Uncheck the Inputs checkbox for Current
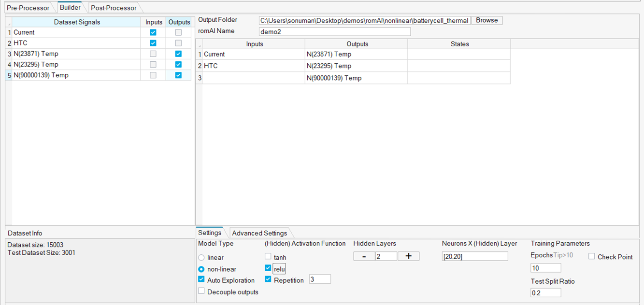The width and height of the screenshot is (644, 305). (x=153, y=32)
